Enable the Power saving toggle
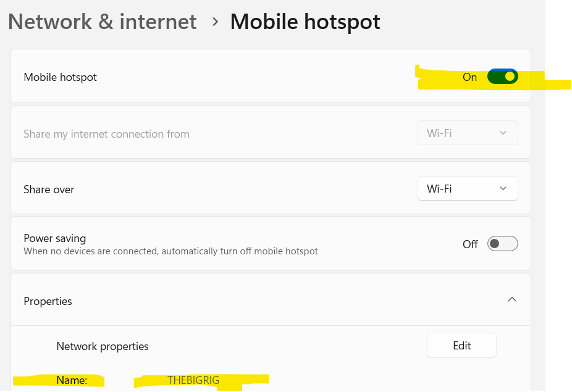This screenshot has width=572, height=392. (502, 244)
